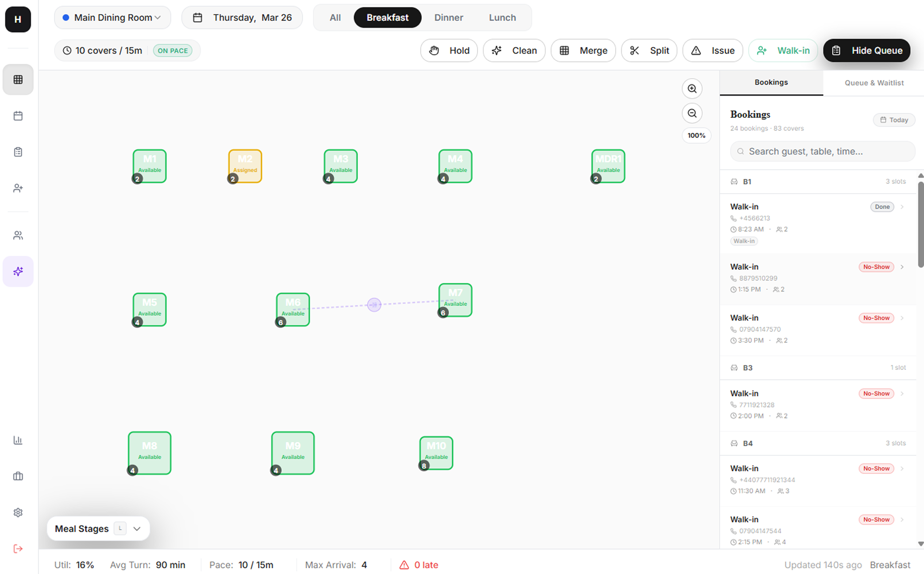
Task: Open the reservations calendar in the sidebar
Action: [18, 115]
